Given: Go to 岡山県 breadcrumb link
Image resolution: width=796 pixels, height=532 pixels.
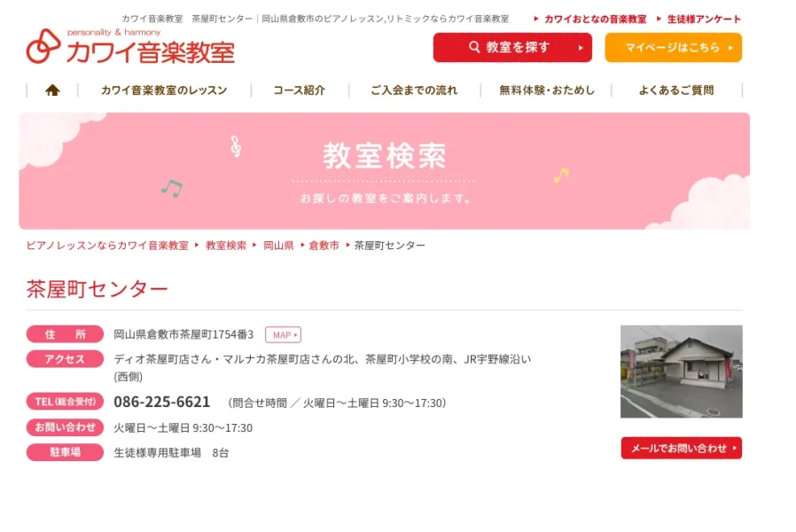Looking at the screenshot, I should [278, 246].
